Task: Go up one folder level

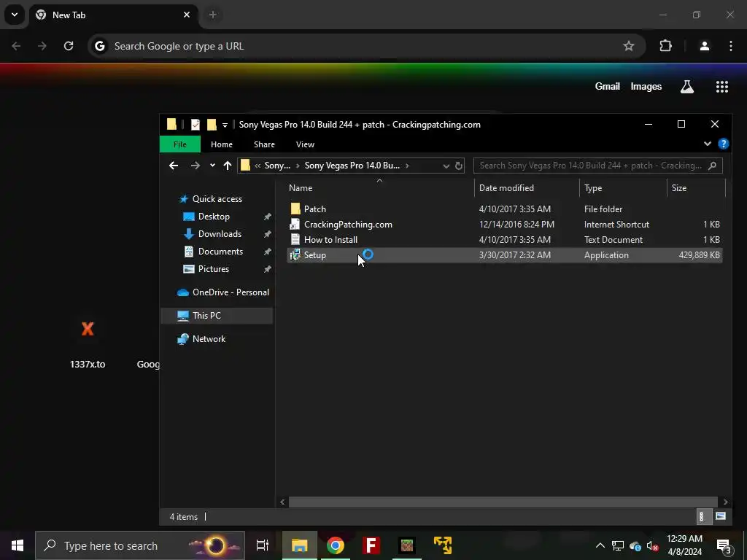Action: pos(228,166)
